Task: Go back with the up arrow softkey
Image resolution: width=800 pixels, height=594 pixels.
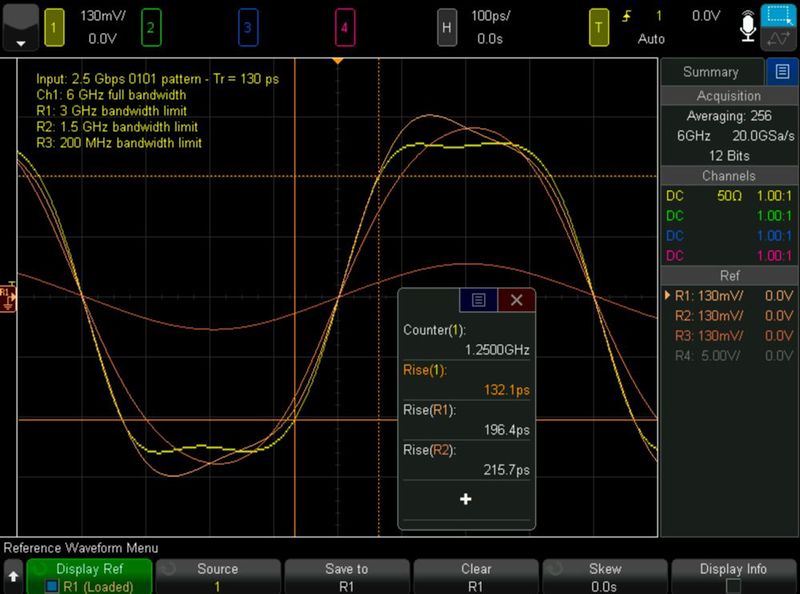Action: 13,577
